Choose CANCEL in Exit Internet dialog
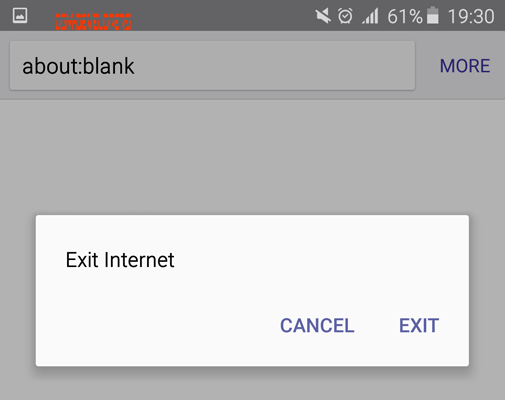505x400 pixels. point(317,325)
